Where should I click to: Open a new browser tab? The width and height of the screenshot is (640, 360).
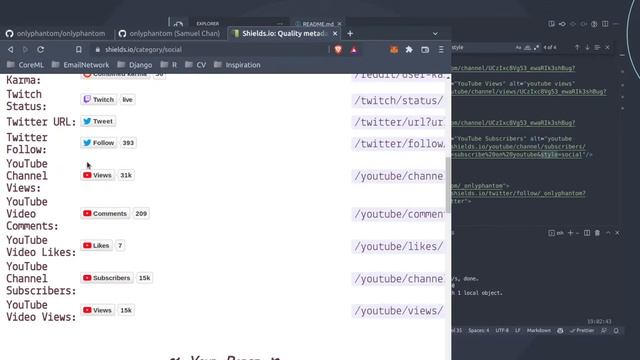(350, 33)
